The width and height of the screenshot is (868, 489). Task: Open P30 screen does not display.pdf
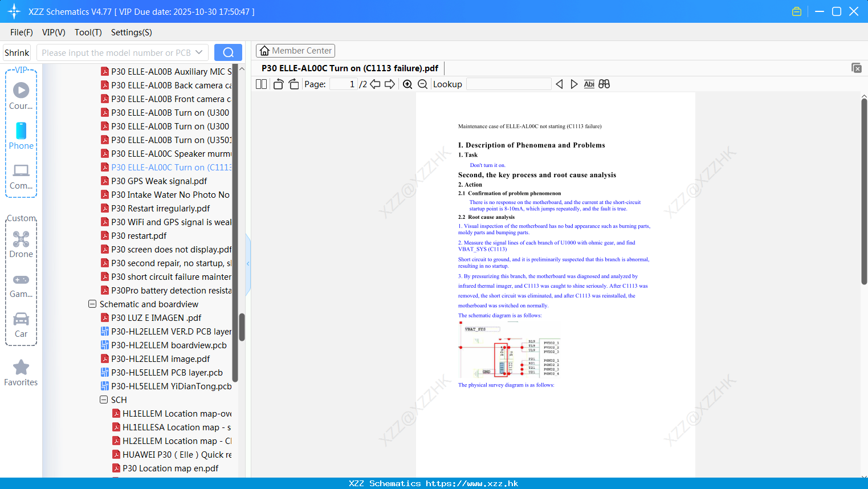pyautogui.click(x=166, y=250)
